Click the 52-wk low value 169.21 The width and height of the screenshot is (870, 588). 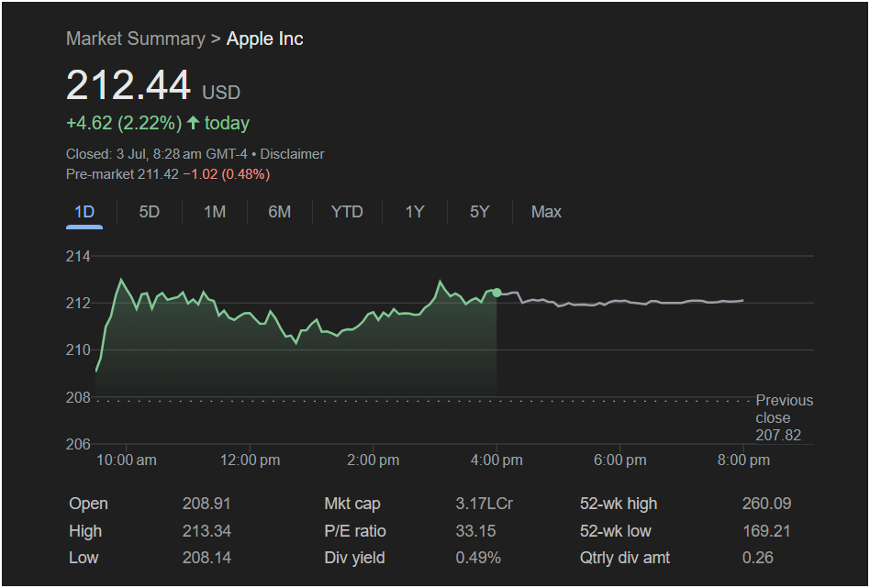click(767, 531)
